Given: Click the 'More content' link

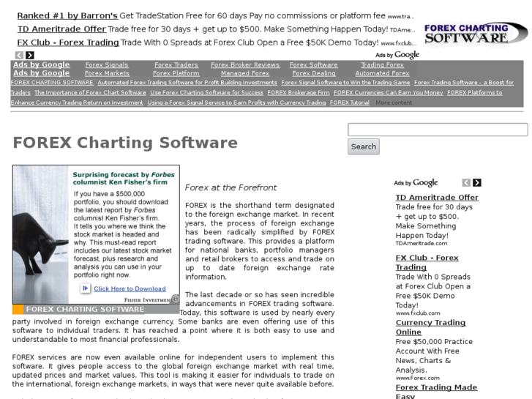Looking at the screenshot, I should (x=394, y=102).
